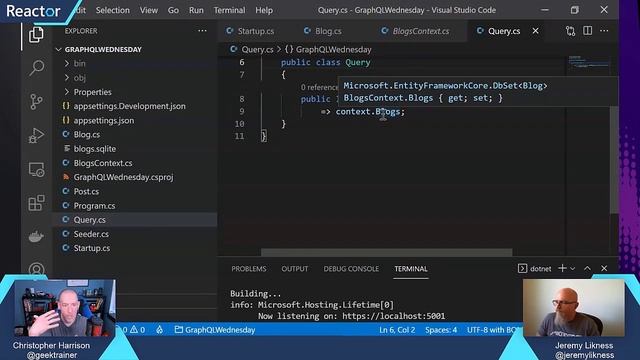
Task: Open the Run menu
Action: pyautogui.click(x=196, y=10)
